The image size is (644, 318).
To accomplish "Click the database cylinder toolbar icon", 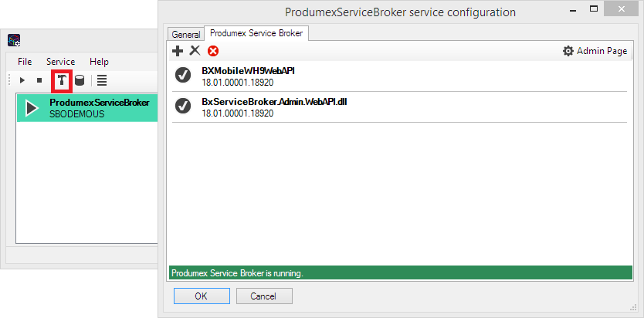I will click(80, 80).
